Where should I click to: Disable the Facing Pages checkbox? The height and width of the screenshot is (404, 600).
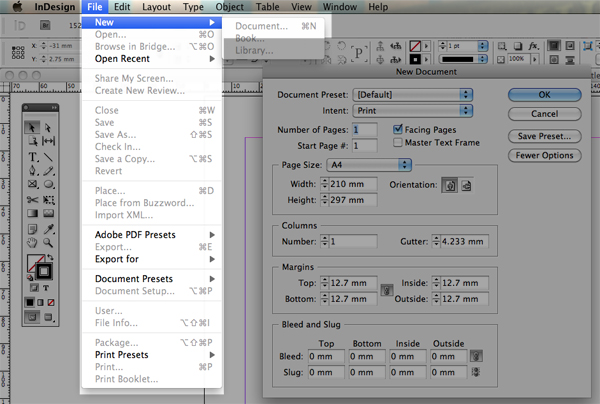coord(398,129)
